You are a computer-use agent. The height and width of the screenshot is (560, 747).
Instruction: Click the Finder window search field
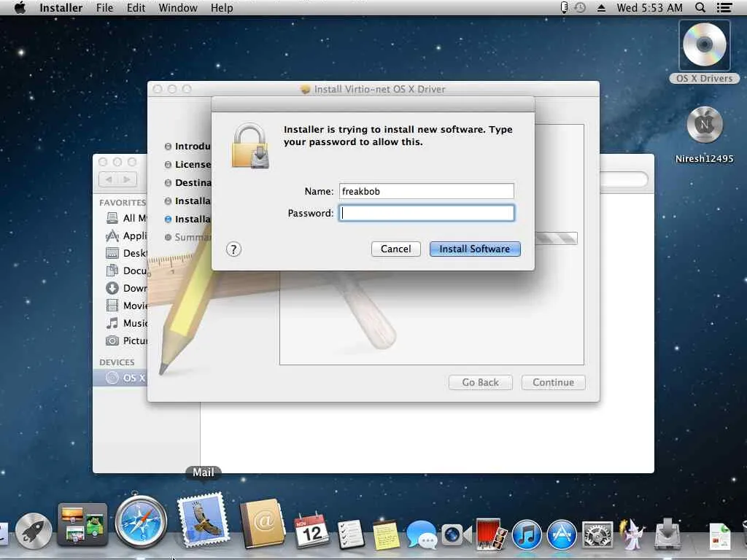click(624, 179)
